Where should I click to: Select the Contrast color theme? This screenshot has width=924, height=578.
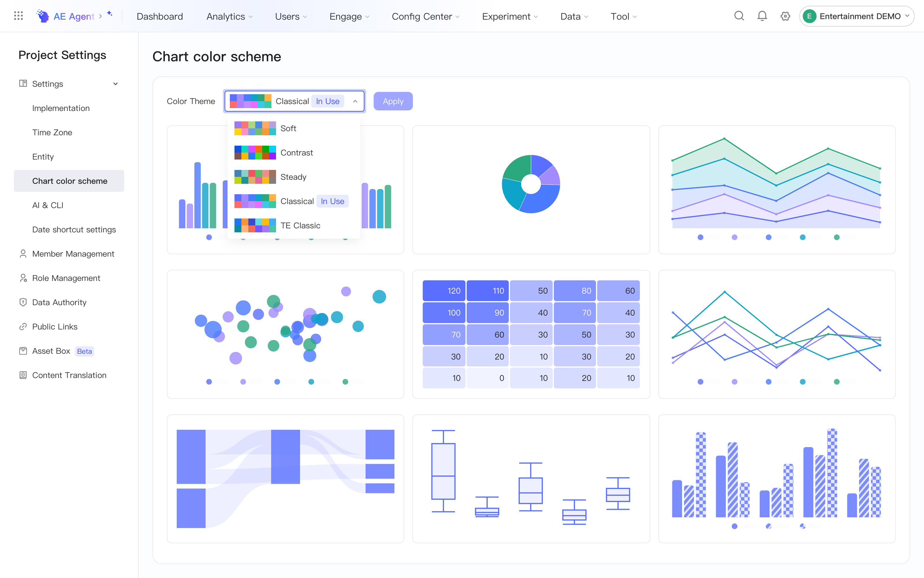[x=294, y=153]
